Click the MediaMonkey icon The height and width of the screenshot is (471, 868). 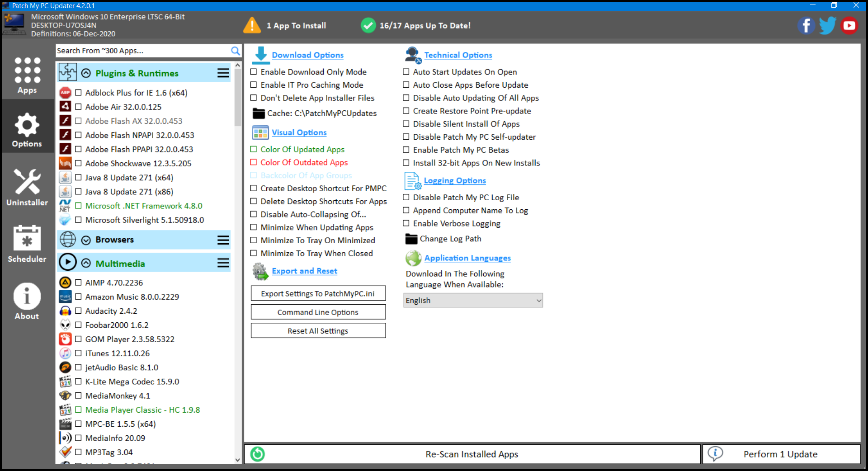[x=65, y=396]
